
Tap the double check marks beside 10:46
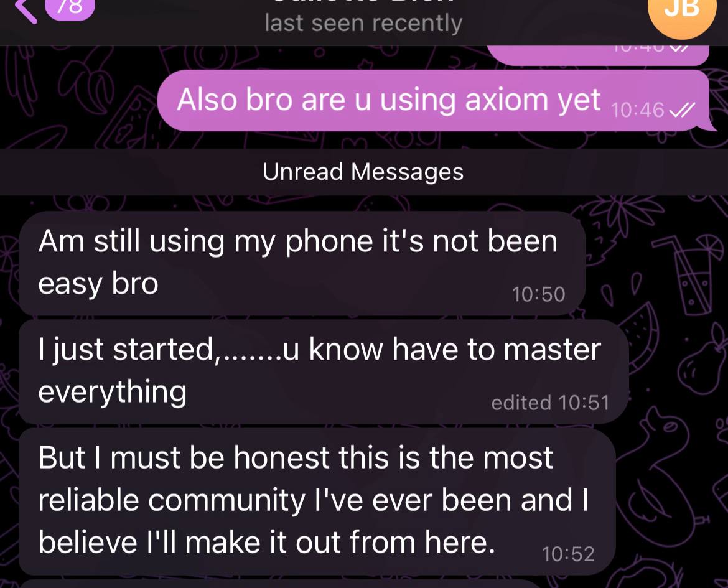[681, 111]
